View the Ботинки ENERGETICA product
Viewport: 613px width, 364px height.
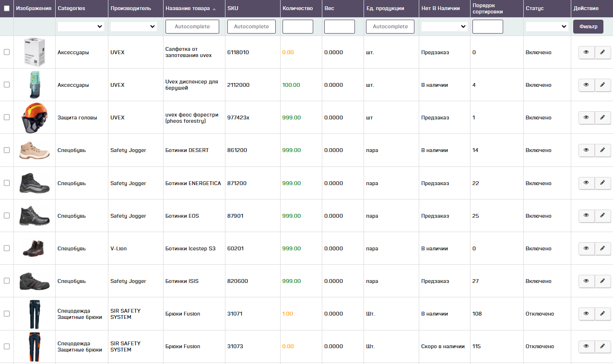coord(586,183)
